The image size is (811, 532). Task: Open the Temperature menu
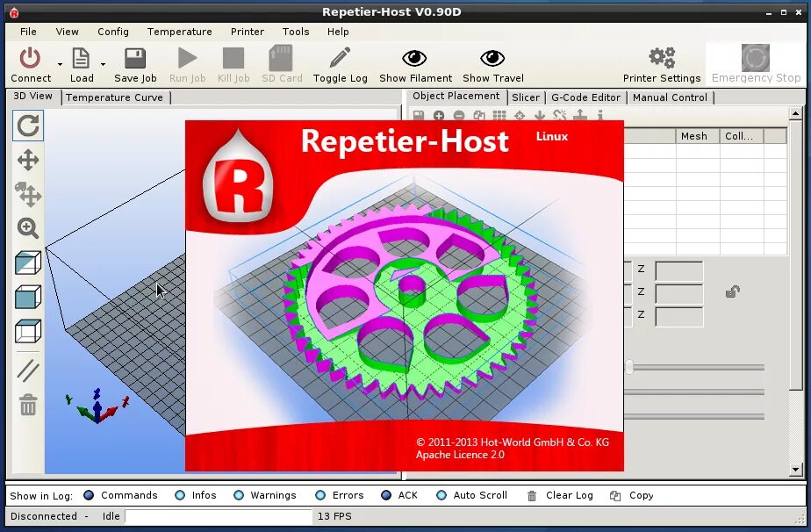point(179,32)
